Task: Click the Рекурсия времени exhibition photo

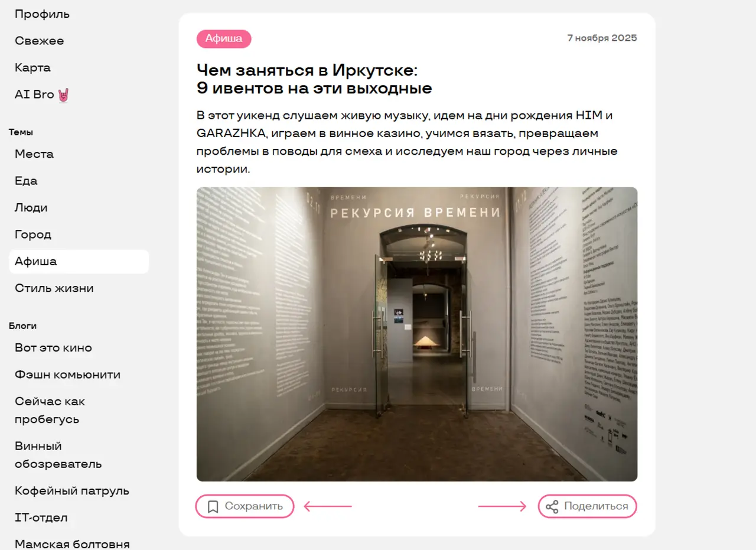Action: click(x=417, y=334)
